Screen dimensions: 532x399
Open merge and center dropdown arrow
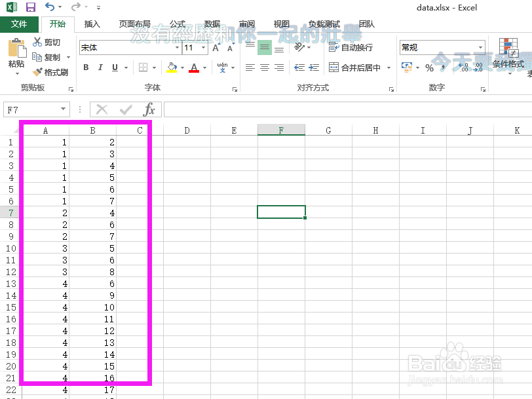[389, 67]
